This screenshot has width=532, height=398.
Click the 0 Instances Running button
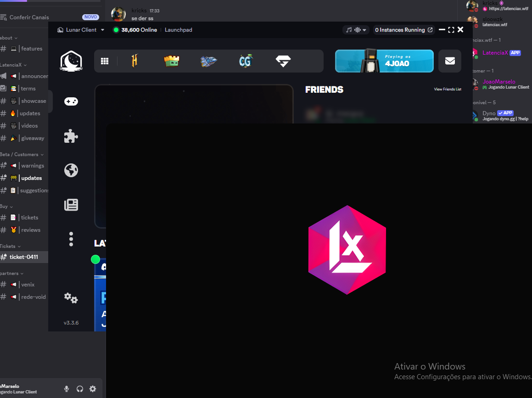[404, 30]
